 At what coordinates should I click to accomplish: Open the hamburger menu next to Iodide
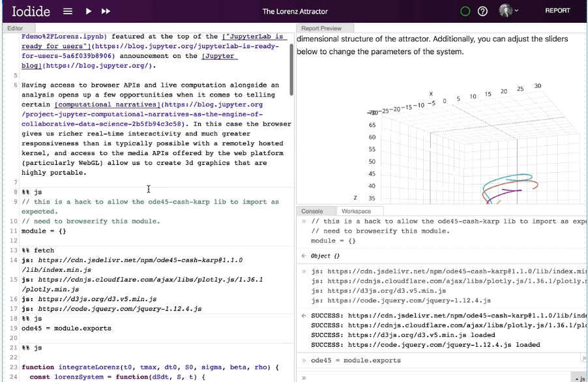click(68, 11)
